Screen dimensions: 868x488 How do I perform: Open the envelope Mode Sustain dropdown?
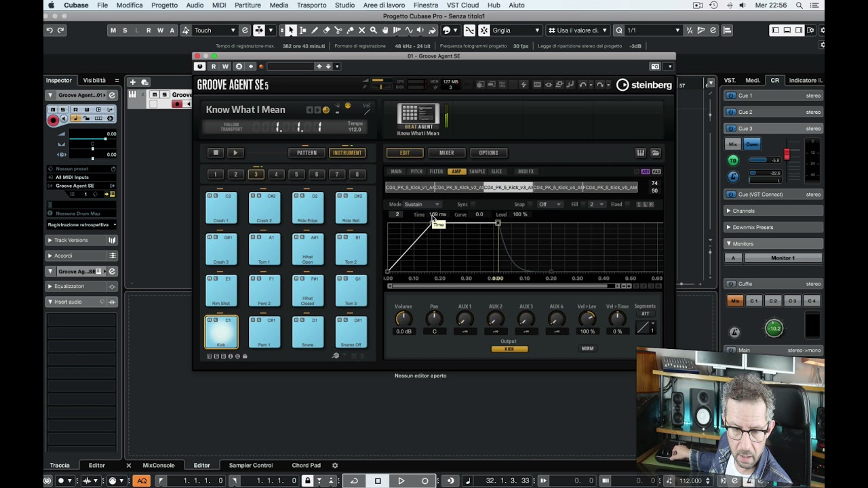(x=422, y=204)
